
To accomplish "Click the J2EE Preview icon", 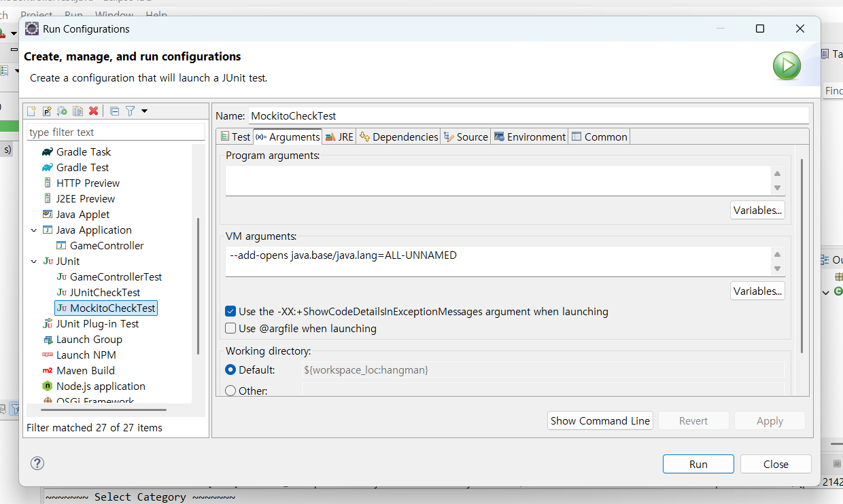I will click(x=47, y=198).
